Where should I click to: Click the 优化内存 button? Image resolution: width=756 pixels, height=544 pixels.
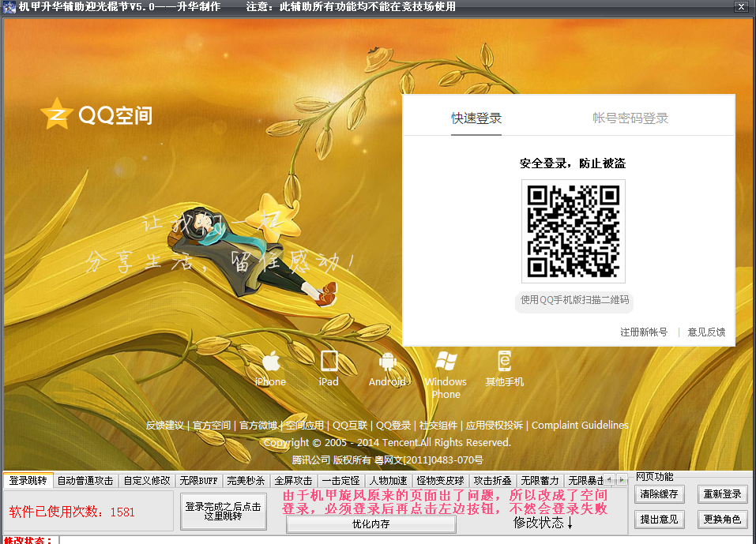[370, 523]
